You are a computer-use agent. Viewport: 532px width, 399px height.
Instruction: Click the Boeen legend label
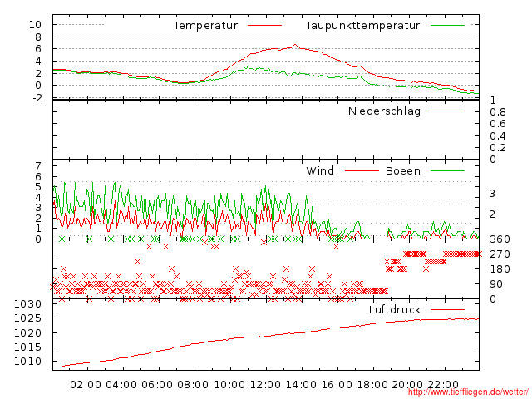pyautogui.click(x=402, y=170)
